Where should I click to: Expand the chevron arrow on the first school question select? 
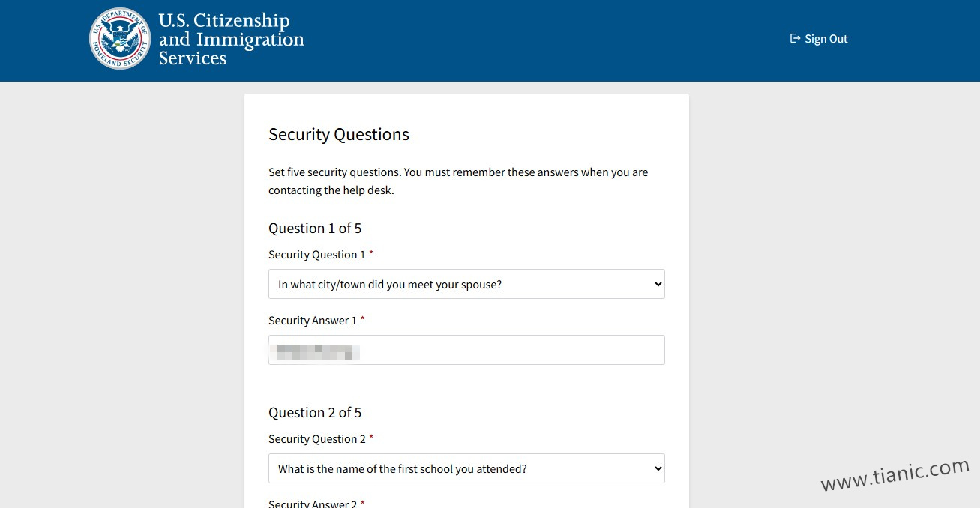click(x=658, y=469)
